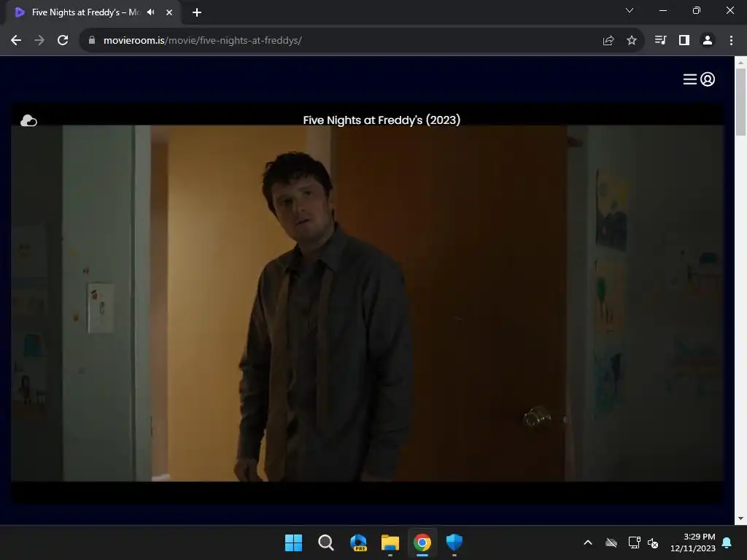
Task: Switch to Google Chrome in the taskbar
Action: pyautogui.click(x=422, y=542)
